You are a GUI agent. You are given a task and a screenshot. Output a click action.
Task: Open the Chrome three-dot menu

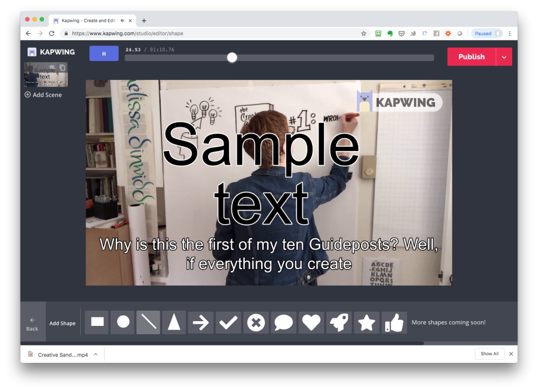tap(510, 34)
